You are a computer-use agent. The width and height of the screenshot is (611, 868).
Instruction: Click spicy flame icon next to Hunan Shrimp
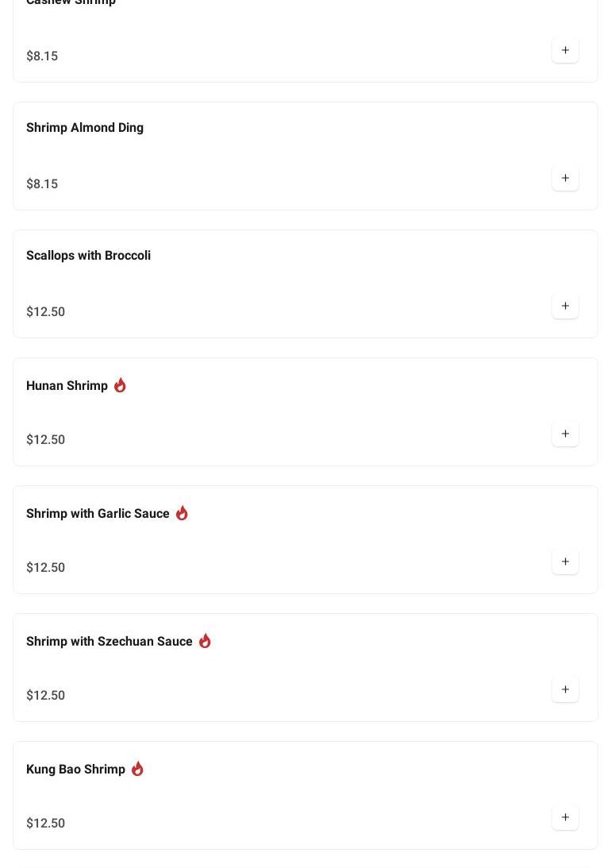(120, 385)
